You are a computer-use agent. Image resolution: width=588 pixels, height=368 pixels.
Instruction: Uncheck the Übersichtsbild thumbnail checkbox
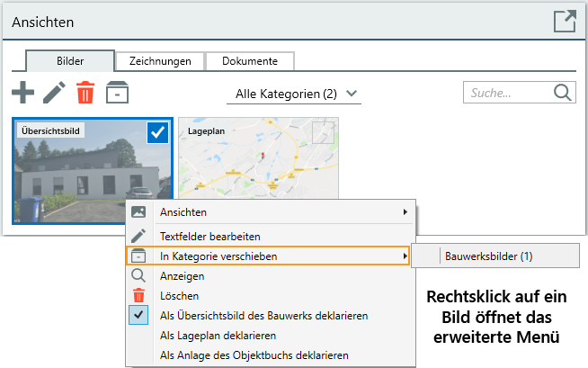[x=157, y=132]
